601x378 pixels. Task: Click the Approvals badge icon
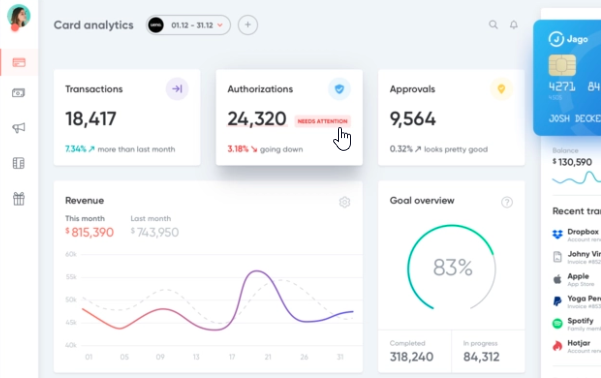tap(501, 89)
